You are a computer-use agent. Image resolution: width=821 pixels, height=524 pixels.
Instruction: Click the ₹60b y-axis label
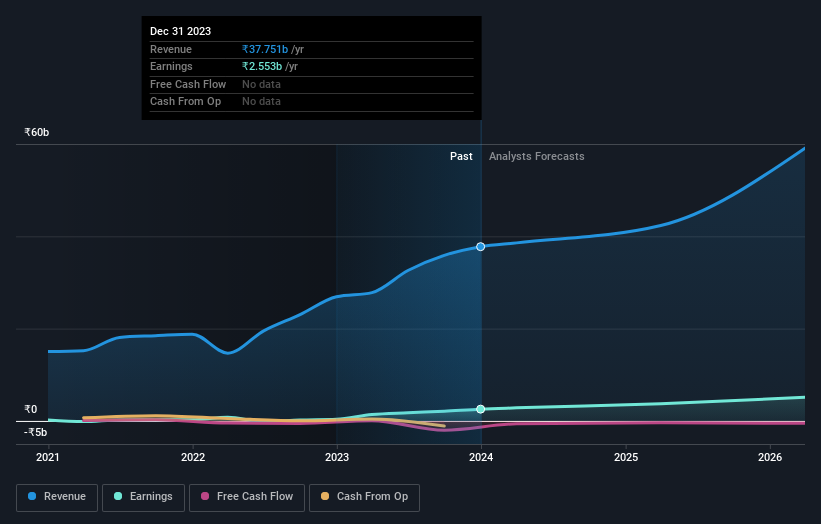click(37, 132)
